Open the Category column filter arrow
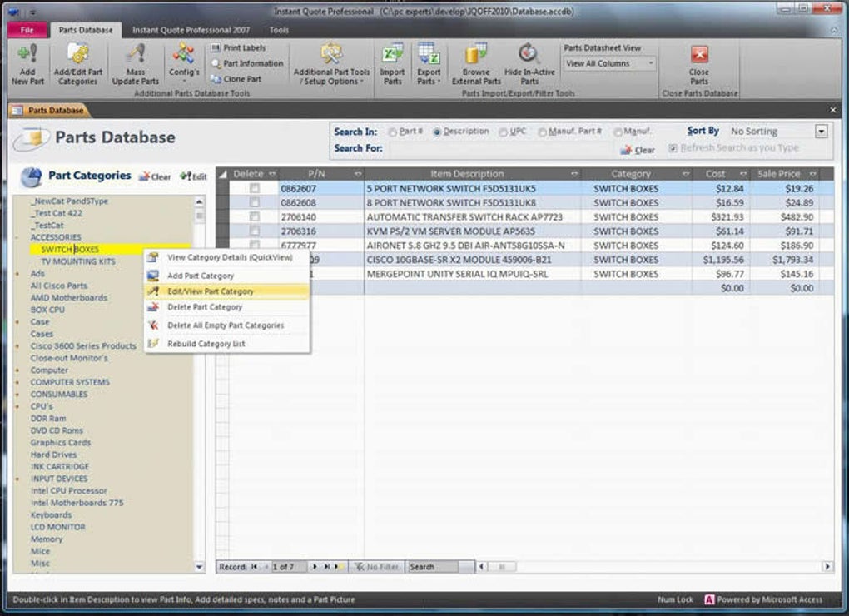The height and width of the screenshot is (616, 849). (x=686, y=174)
